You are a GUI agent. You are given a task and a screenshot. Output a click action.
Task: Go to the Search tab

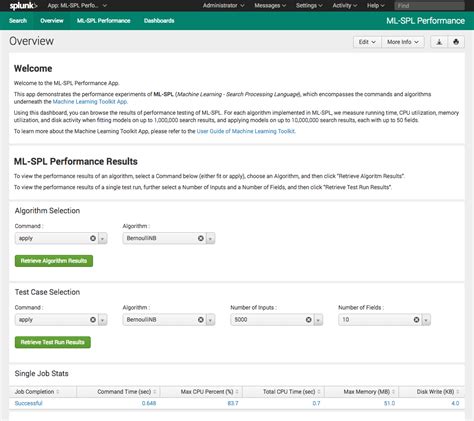[x=18, y=21]
